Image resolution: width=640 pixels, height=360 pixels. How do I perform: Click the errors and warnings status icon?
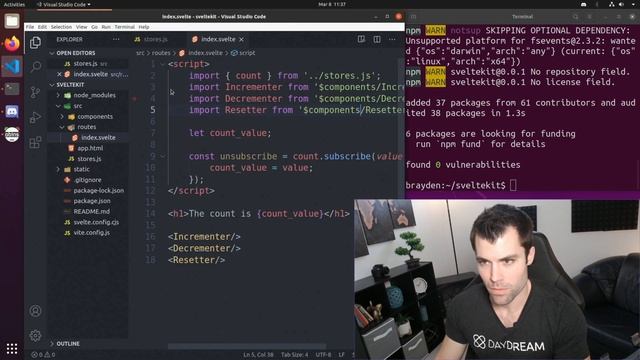pos(43,355)
